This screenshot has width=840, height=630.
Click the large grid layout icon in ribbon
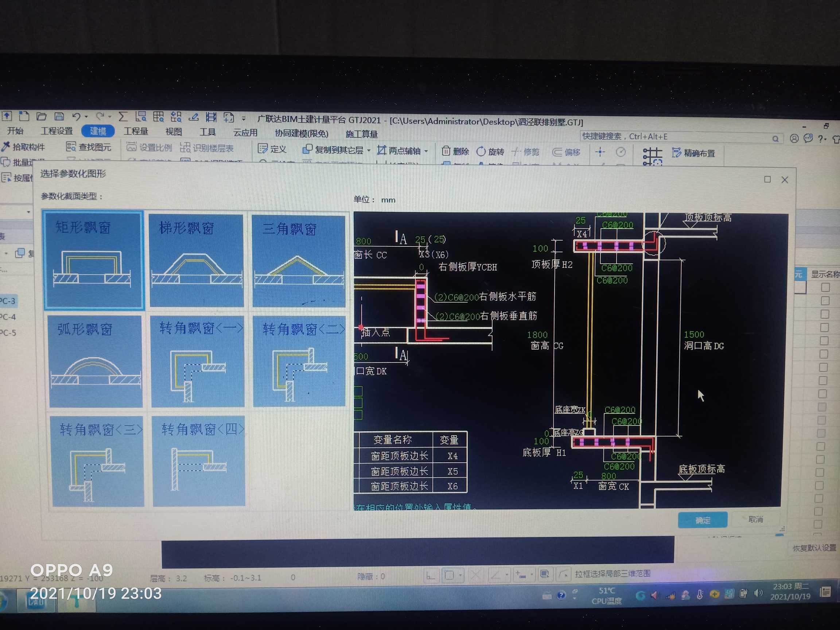click(652, 156)
